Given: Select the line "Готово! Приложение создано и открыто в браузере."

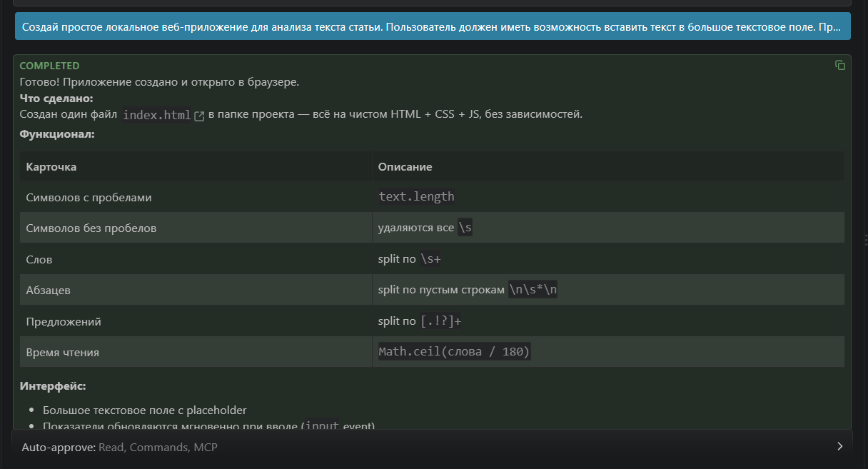Looking at the screenshot, I should pyautogui.click(x=159, y=81).
